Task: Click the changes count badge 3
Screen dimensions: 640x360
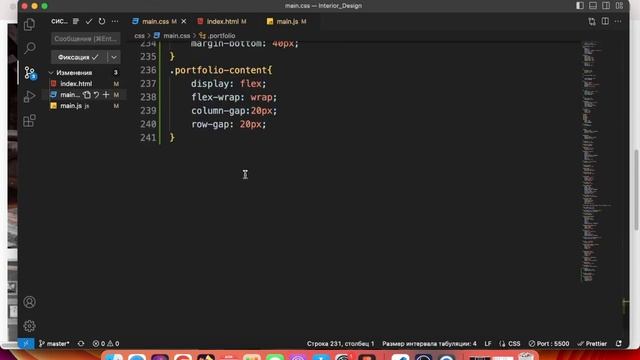Action: (116, 73)
